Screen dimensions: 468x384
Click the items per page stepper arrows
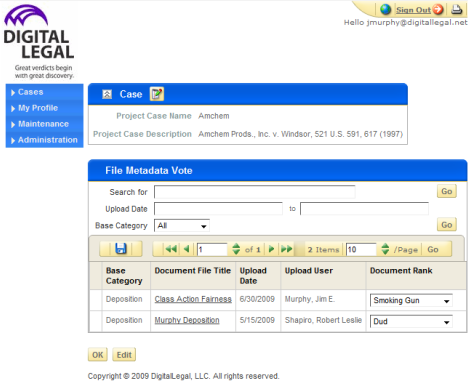[385, 249]
